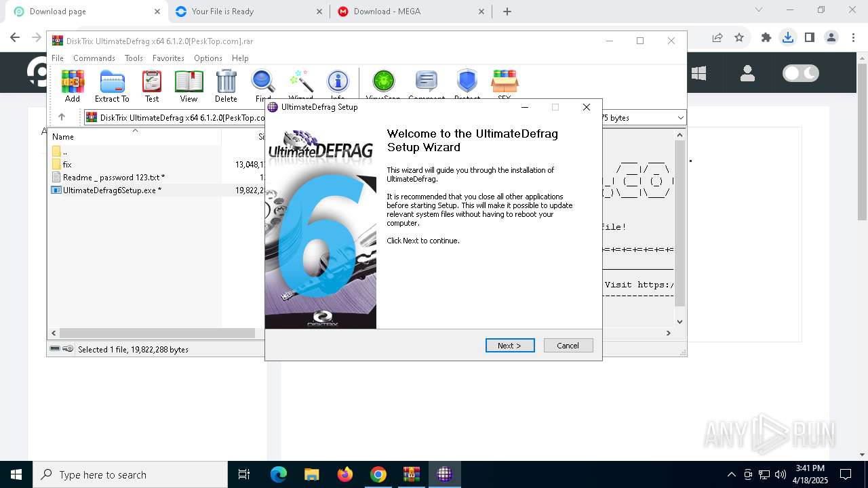Click the SFX archive icon
This screenshot has width=868, height=488.
click(x=505, y=85)
